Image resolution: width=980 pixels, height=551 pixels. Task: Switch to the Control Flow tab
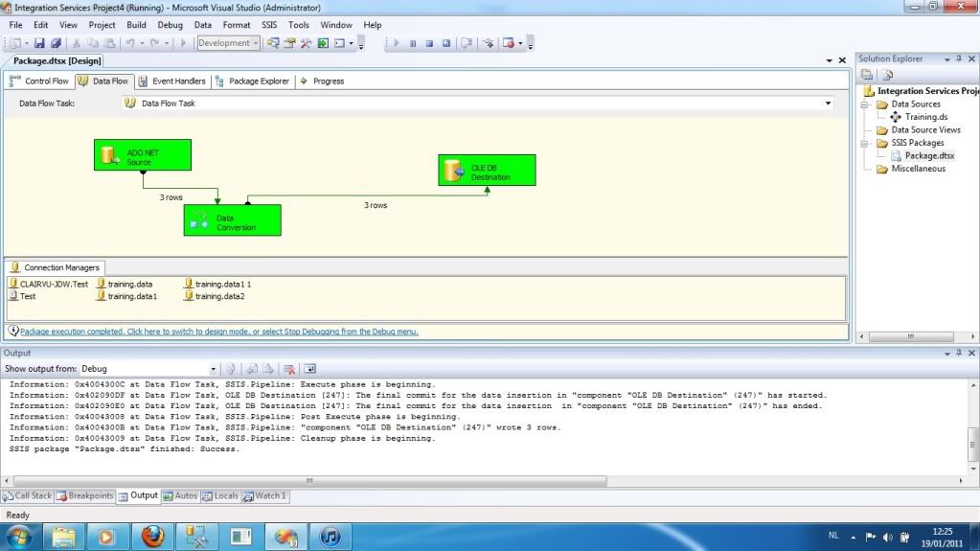(39, 81)
